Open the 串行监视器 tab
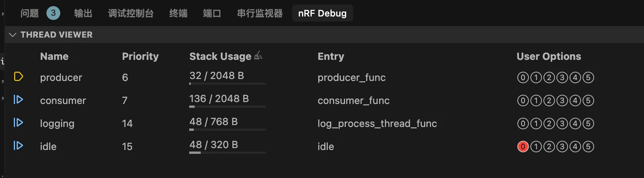Screen dimensions: 644x178 click(259, 13)
